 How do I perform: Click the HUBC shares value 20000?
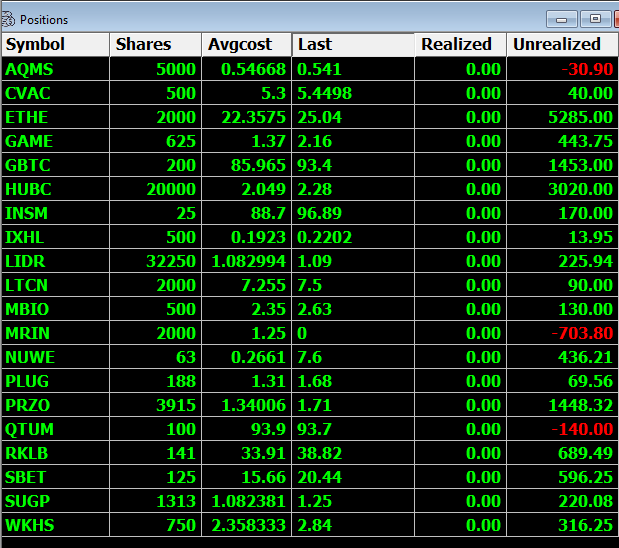coord(171,189)
